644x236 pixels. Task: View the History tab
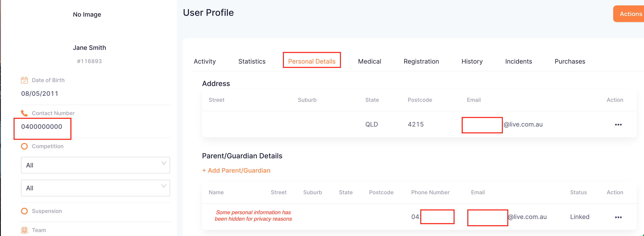472,61
